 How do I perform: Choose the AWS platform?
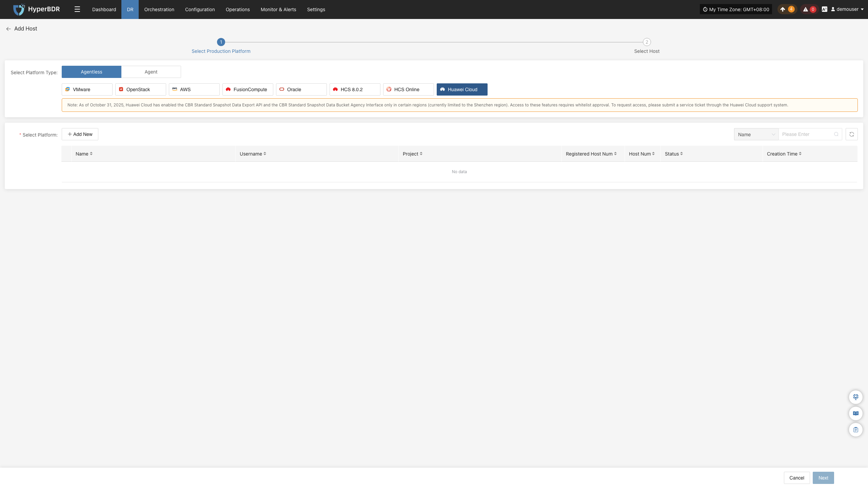click(x=194, y=89)
